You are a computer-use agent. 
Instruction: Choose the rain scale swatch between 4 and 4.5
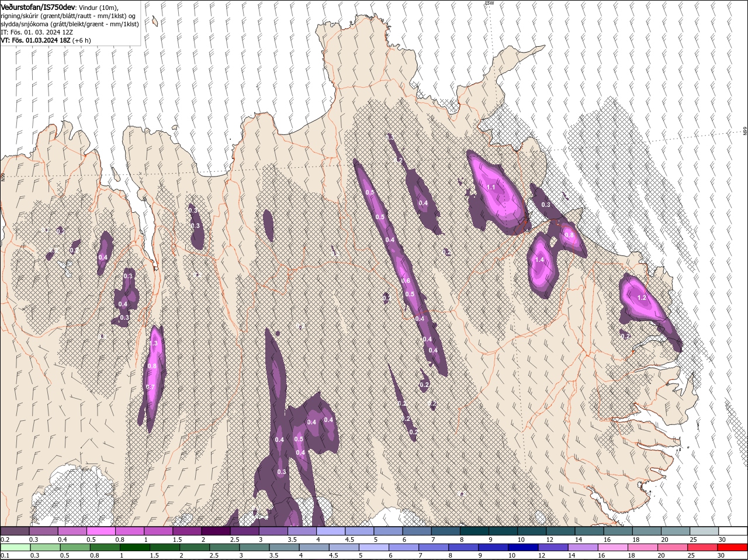click(x=315, y=548)
